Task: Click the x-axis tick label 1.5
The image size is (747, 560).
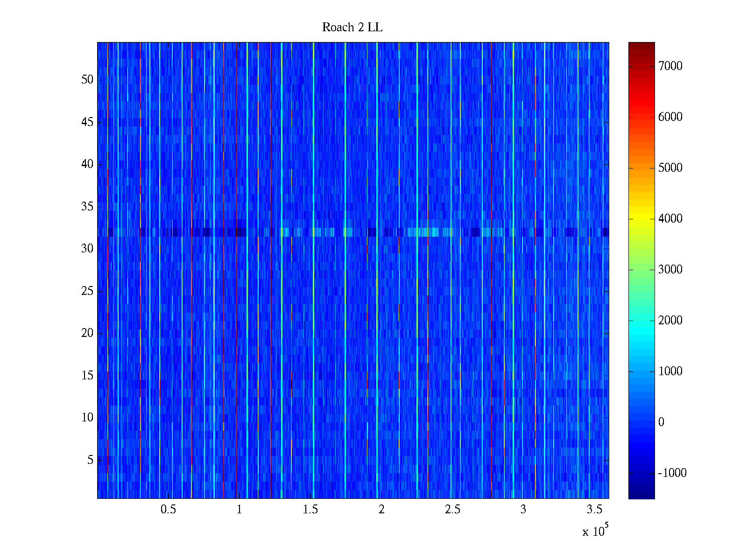Action: click(310, 510)
